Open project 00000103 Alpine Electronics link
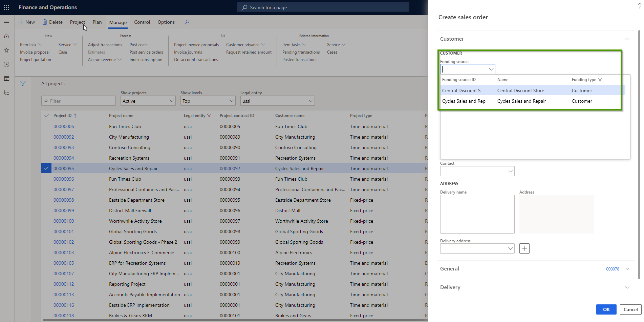The image size is (644, 322). click(64, 253)
